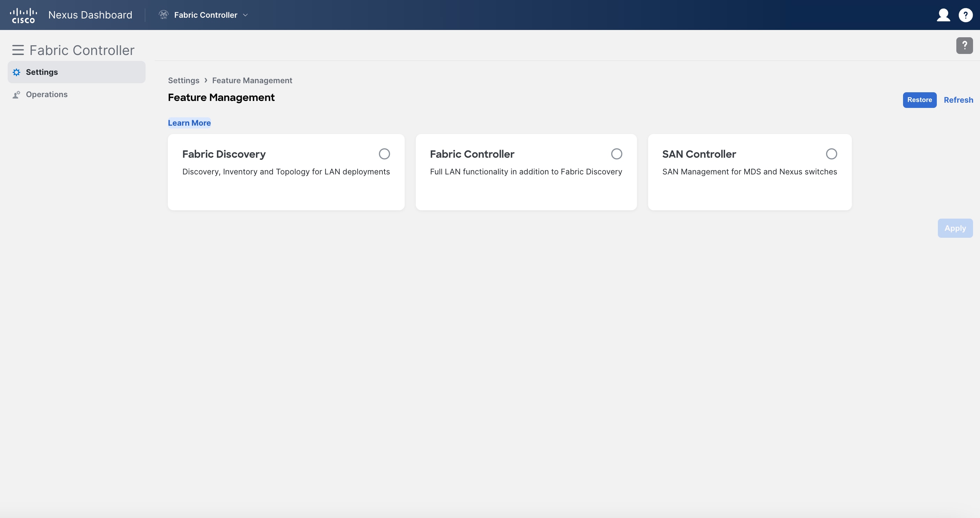Click the SAN Controller card title
Viewport: 980px width, 518px height.
click(x=699, y=154)
